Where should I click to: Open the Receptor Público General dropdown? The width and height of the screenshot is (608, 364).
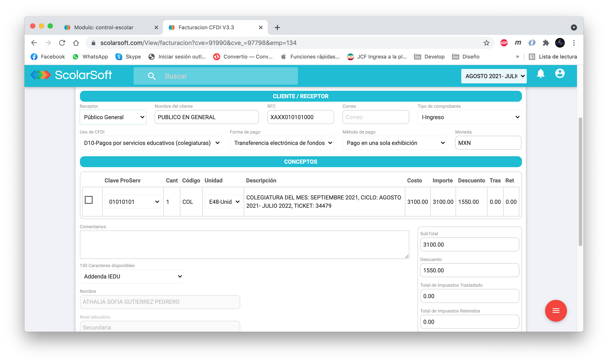pos(113,117)
